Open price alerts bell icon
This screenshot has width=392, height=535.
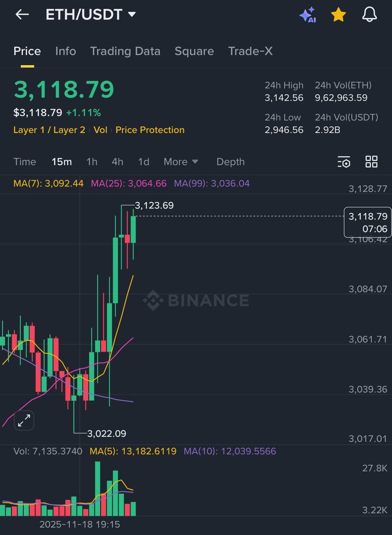pyautogui.click(x=369, y=15)
